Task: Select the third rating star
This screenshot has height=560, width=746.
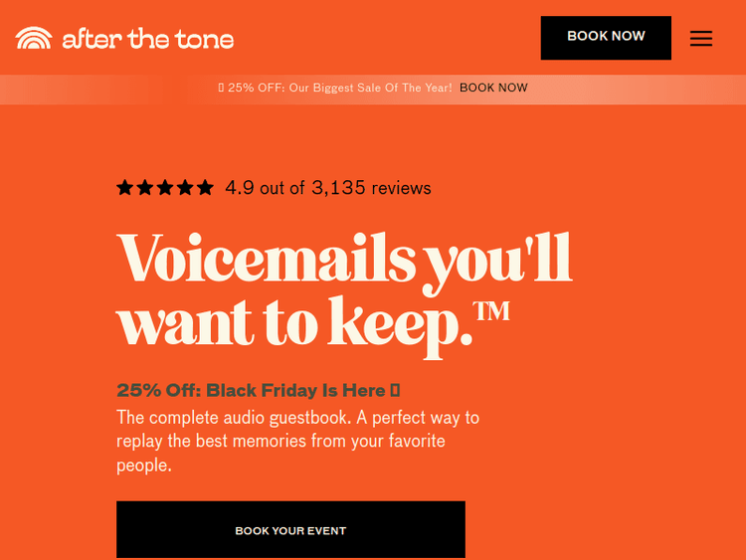Action: 165,187
